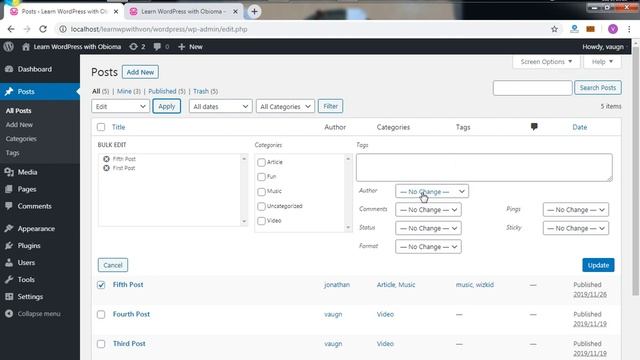Click the WordPress logo in admin bar
The height and width of the screenshot is (360, 640).
[x=9, y=47]
